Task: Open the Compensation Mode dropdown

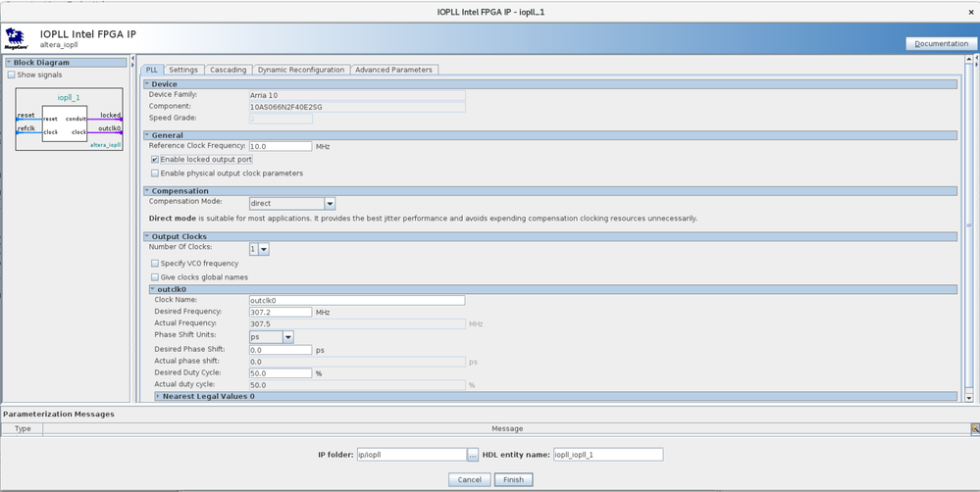Action: 330,204
